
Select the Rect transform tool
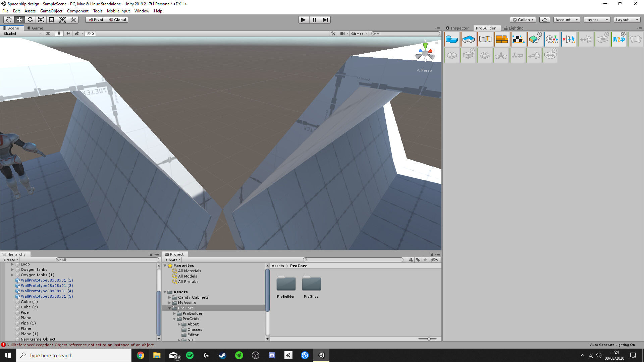(x=51, y=20)
